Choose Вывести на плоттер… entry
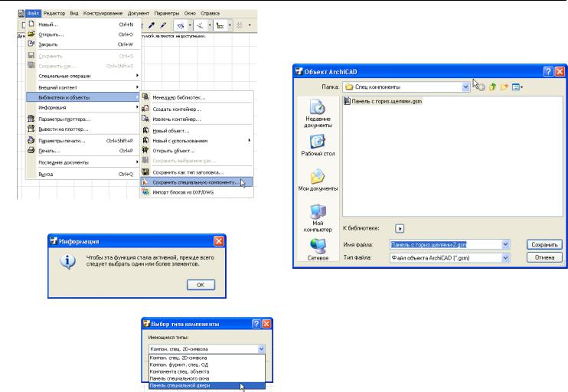568x392 pixels. click(x=83, y=129)
